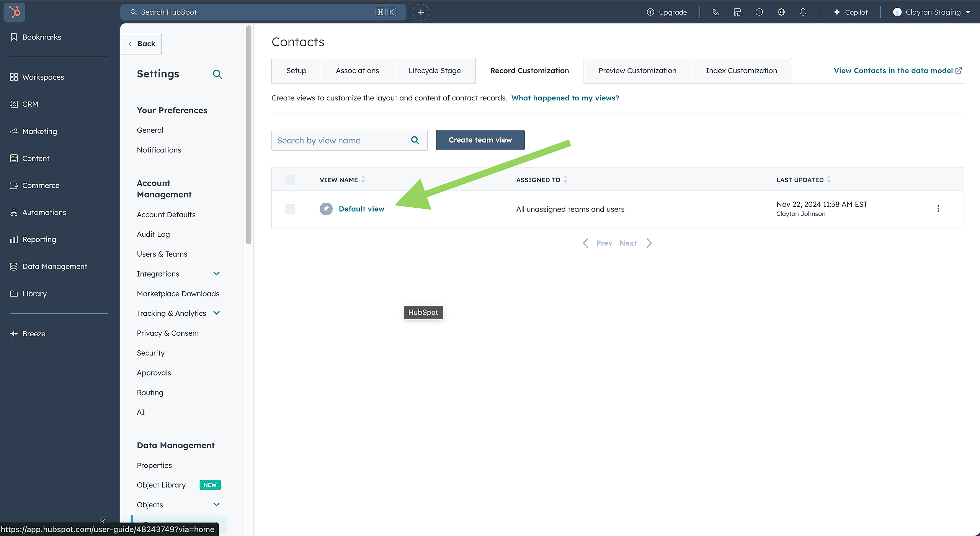Image resolution: width=980 pixels, height=536 pixels.
Task: Check the select-all views checkbox
Action: coord(290,180)
